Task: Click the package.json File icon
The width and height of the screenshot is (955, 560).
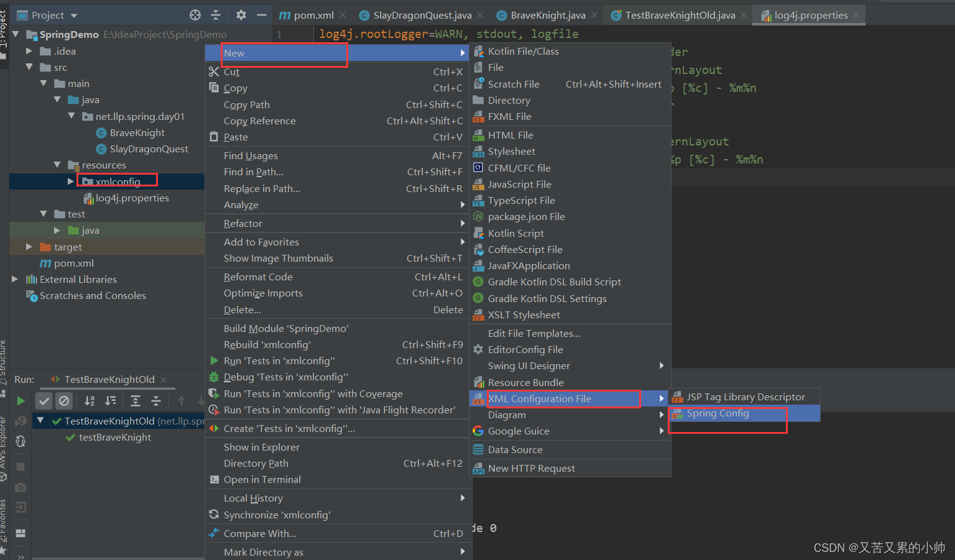Action: (478, 216)
